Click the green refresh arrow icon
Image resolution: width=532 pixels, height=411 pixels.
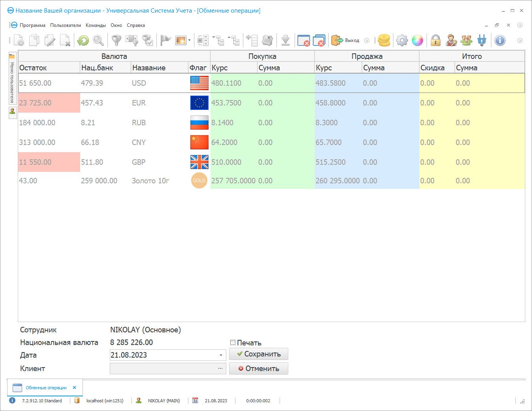click(83, 40)
